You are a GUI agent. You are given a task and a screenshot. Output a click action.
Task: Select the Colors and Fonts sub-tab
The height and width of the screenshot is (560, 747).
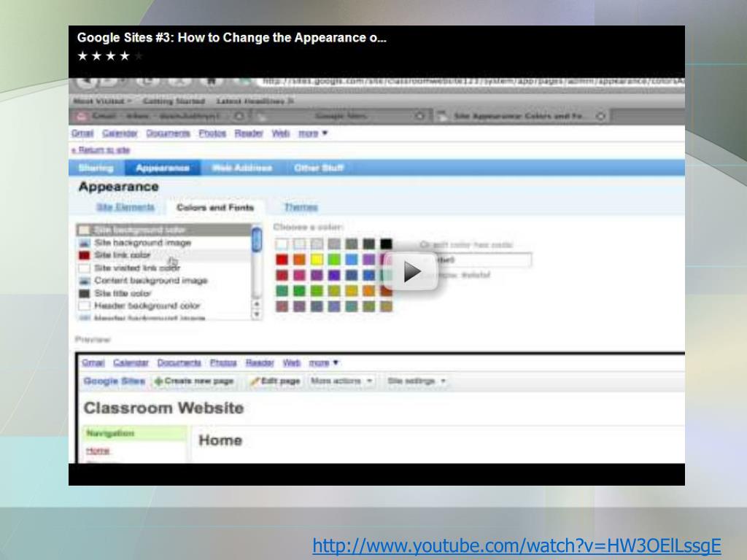(215, 208)
